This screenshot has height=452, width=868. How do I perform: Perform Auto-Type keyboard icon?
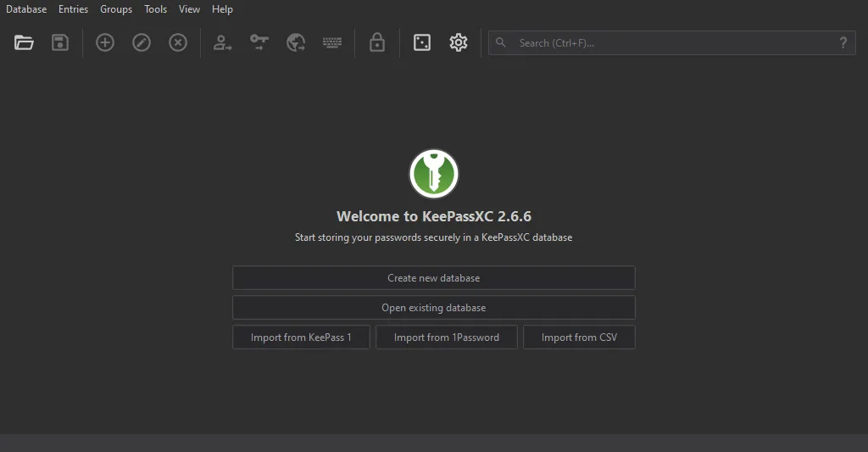click(332, 42)
